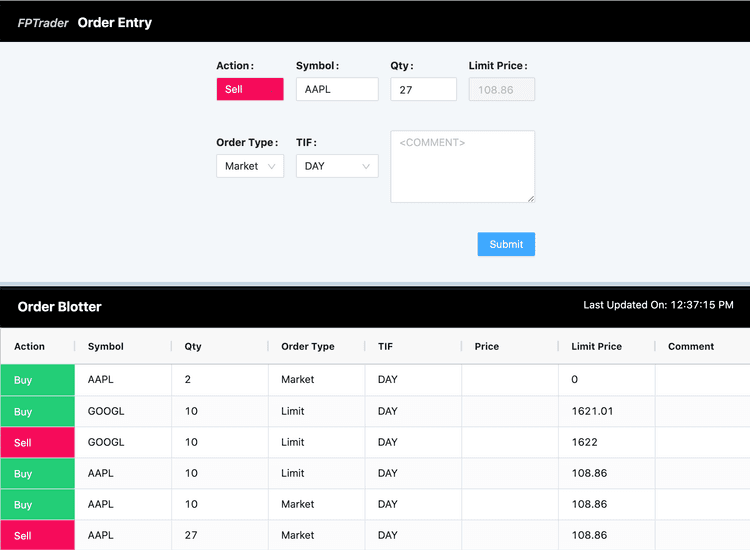Image resolution: width=750 pixels, height=550 pixels.
Task: Click the FPTrader logo text
Action: [43, 23]
